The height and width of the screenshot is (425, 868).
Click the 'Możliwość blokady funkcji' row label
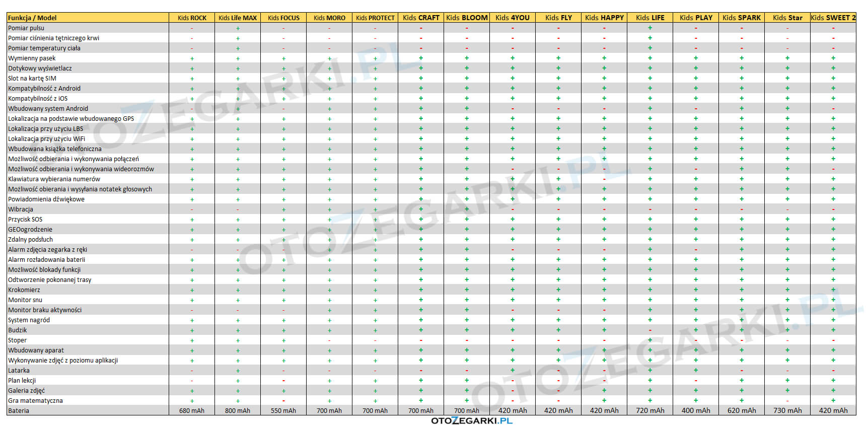pos(44,270)
